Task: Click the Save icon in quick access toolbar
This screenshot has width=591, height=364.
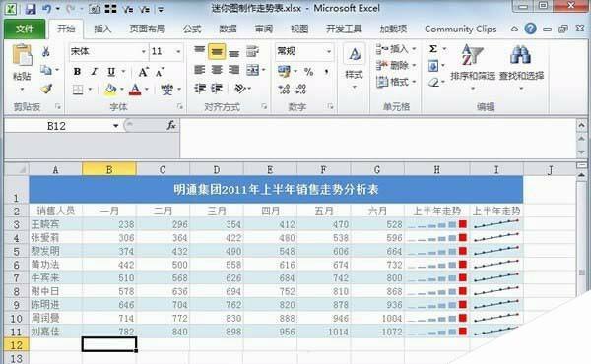Action: tap(31, 9)
